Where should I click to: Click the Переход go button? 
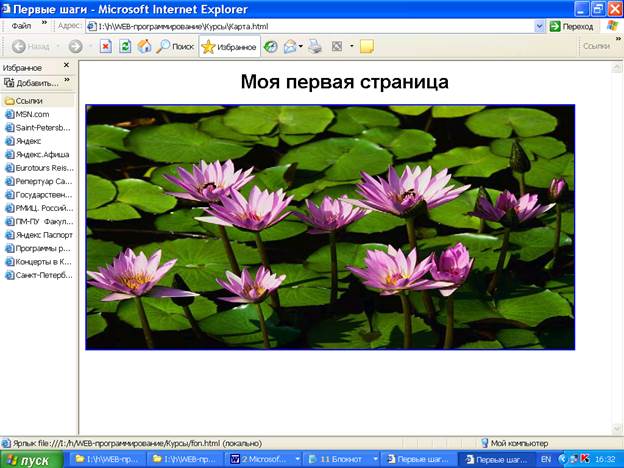click(571, 27)
